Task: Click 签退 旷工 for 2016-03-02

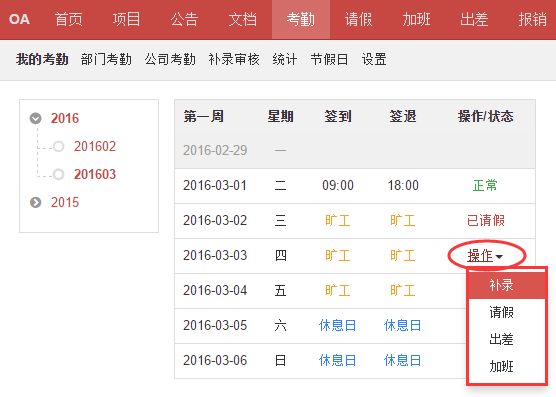Action: [403, 220]
